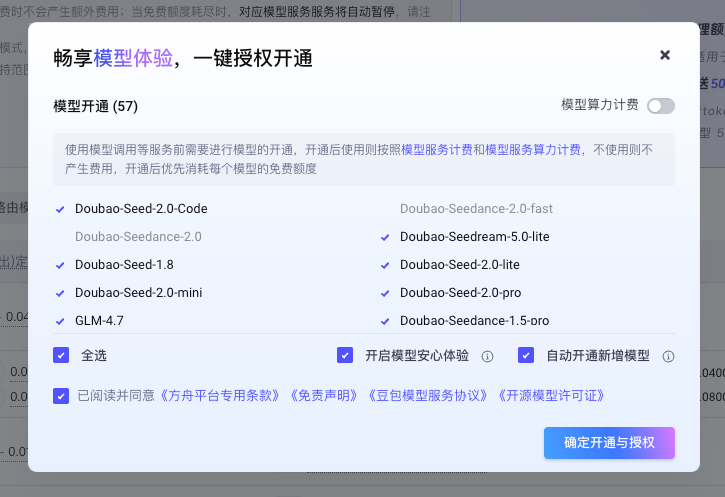Uncheck the 已阅读并同意 agreement checkbox
Image resolution: width=725 pixels, height=497 pixels.
(61, 396)
